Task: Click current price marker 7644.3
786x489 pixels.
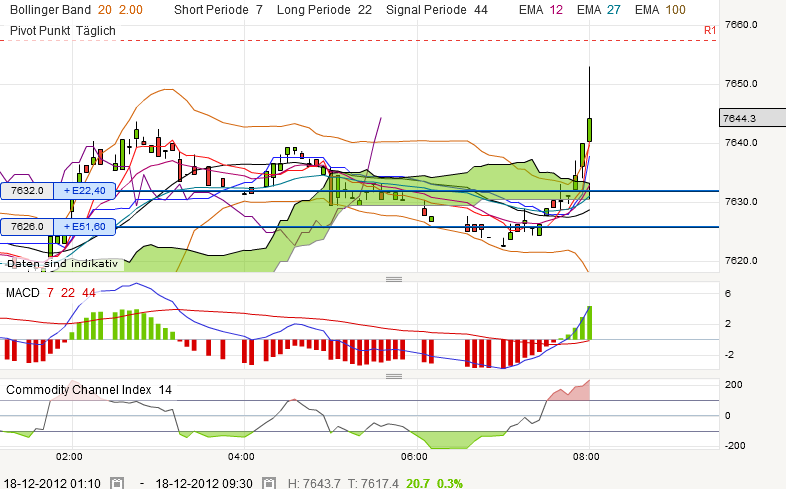Action: [752, 118]
